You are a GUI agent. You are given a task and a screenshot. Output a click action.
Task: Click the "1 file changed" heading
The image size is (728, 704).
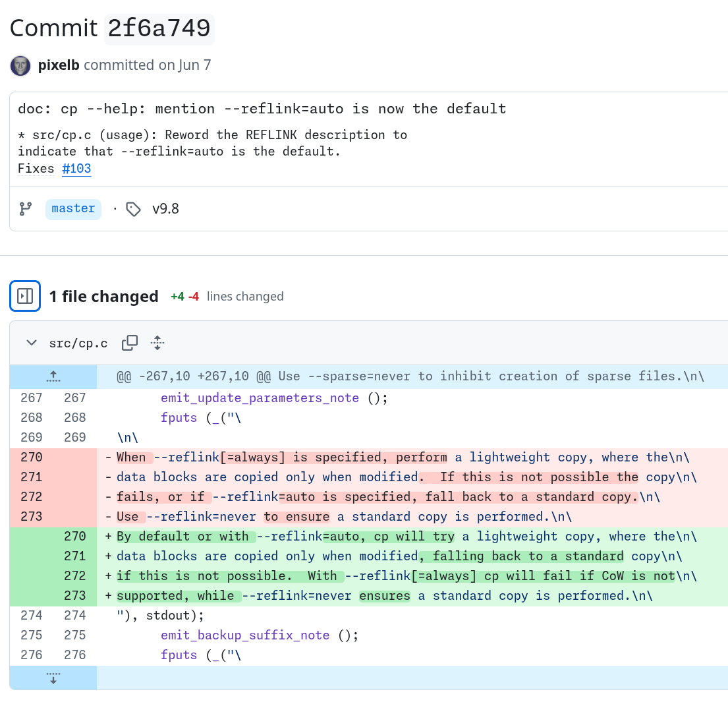103,297
